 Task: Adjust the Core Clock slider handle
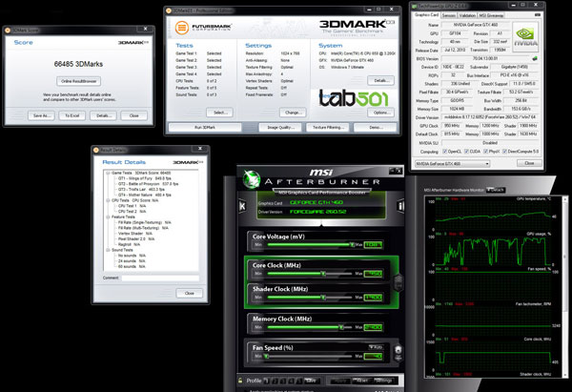(323, 274)
